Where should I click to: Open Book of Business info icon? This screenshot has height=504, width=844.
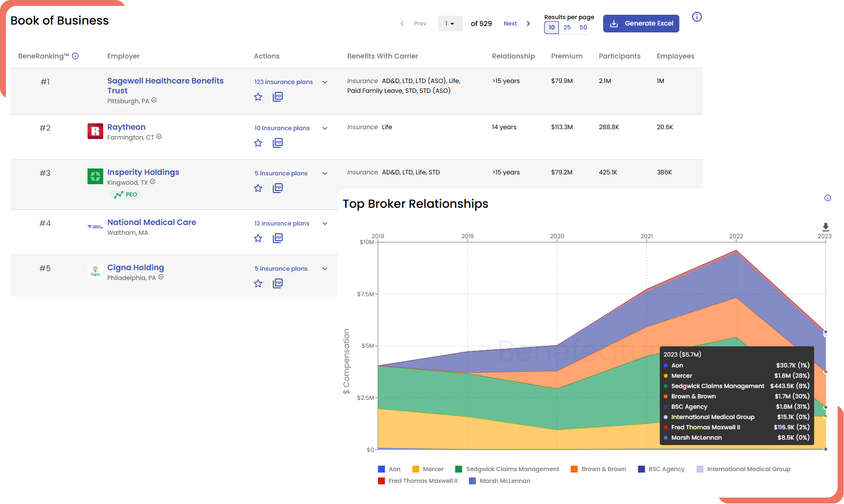(697, 17)
